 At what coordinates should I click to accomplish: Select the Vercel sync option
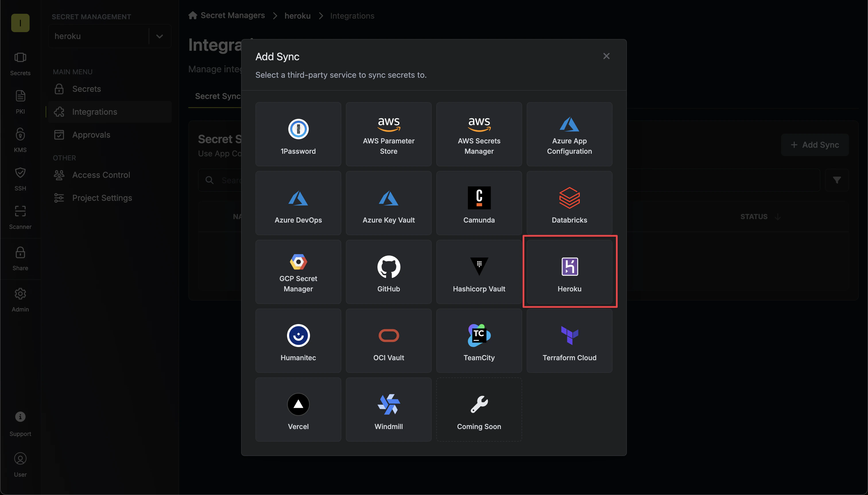click(298, 409)
